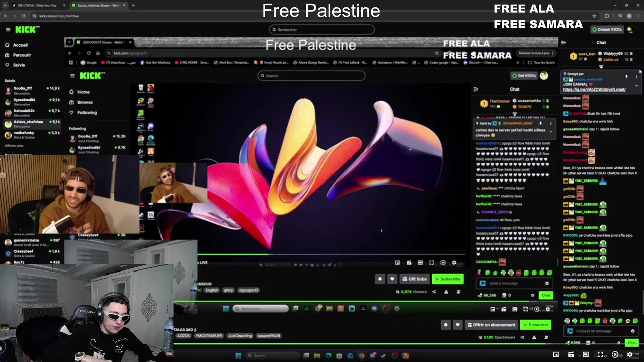The height and width of the screenshot is (362, 644).
Task: Click the Gift Subs button
Action: pyautogui.click(x=415, y=279)
